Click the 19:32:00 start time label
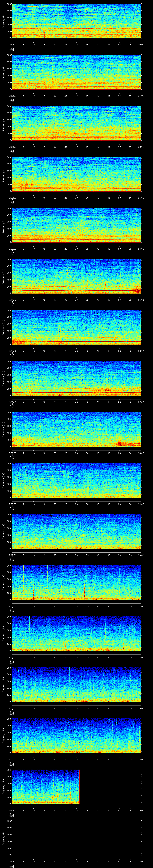Screen dimensions: 153x868 [x=12, y=708]
